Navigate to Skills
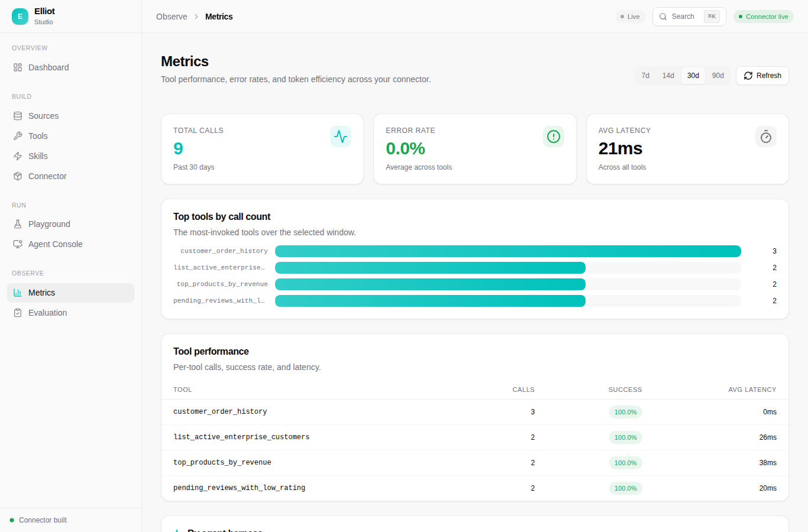 pyautogui.click(x=70, y=156)
